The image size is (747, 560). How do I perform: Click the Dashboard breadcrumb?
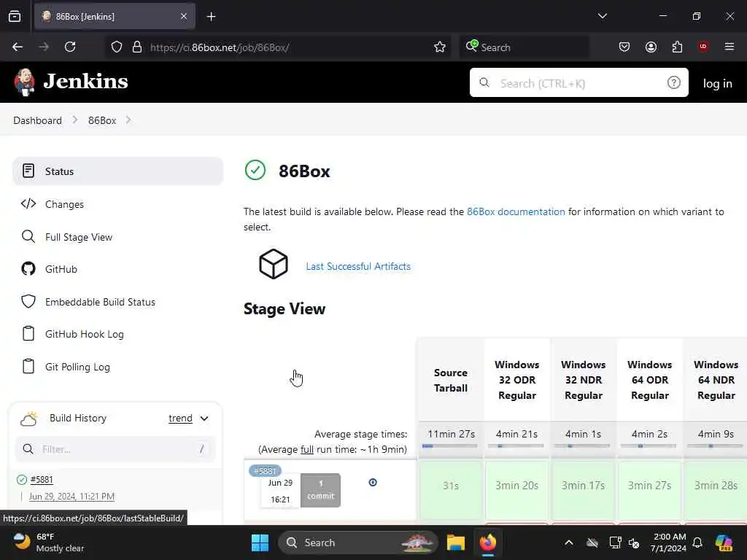(38, 120)
